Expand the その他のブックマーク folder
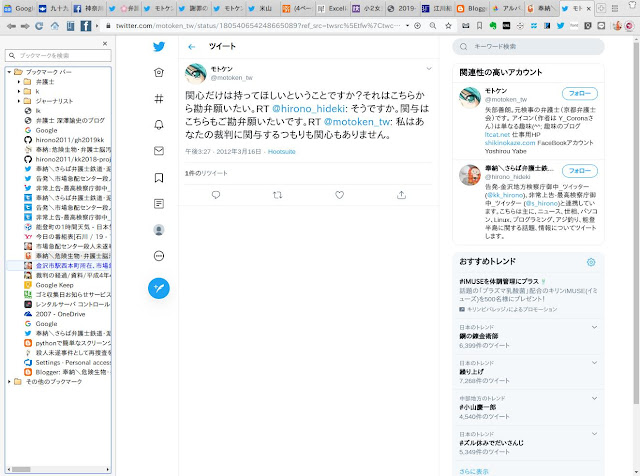640x476 pixels. (x=9, y=382)
